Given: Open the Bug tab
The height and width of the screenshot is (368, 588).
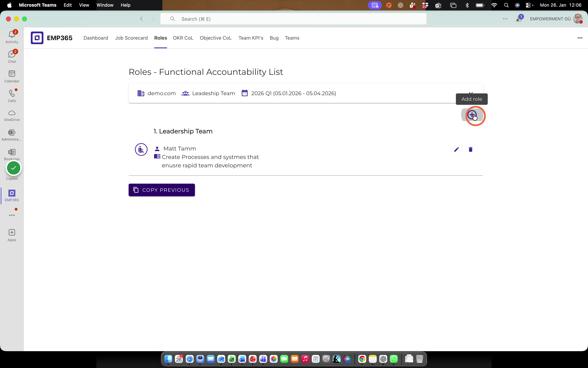Looking at the screenshot, I should coord(274,38).
